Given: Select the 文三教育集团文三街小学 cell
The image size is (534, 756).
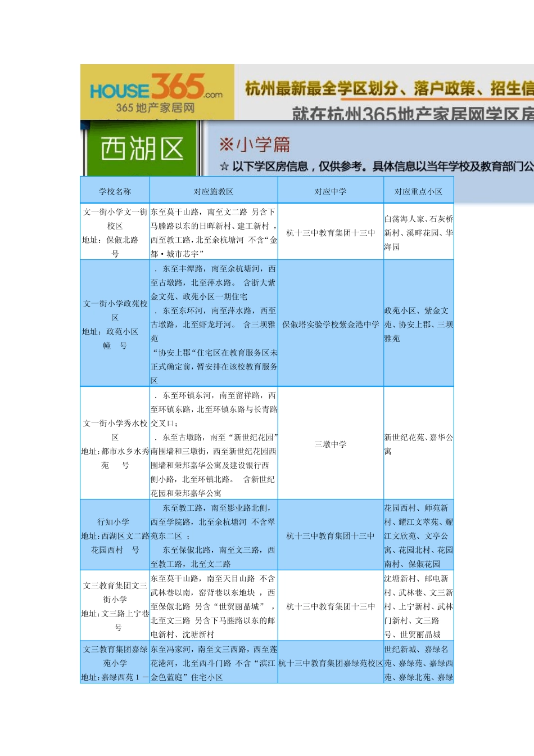Looking at the screenshot, I should pos(115,606).
